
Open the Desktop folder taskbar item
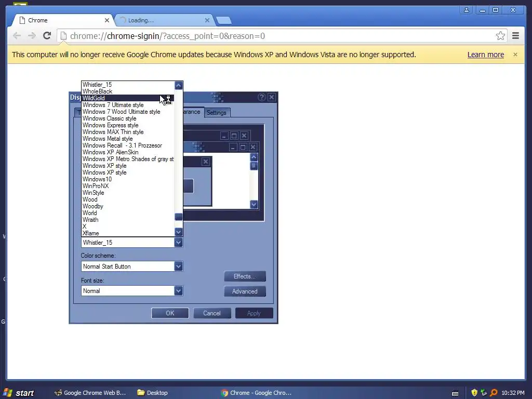tap(152, 393)
